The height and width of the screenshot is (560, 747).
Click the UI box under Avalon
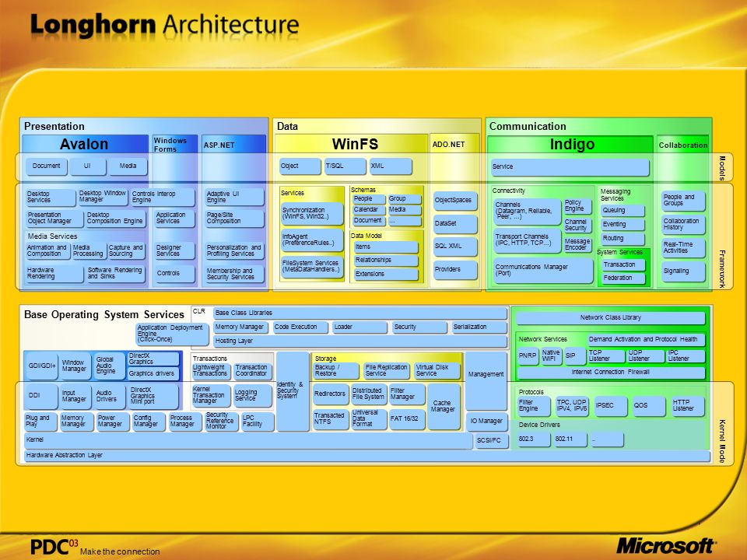click(x=88, y=166)
